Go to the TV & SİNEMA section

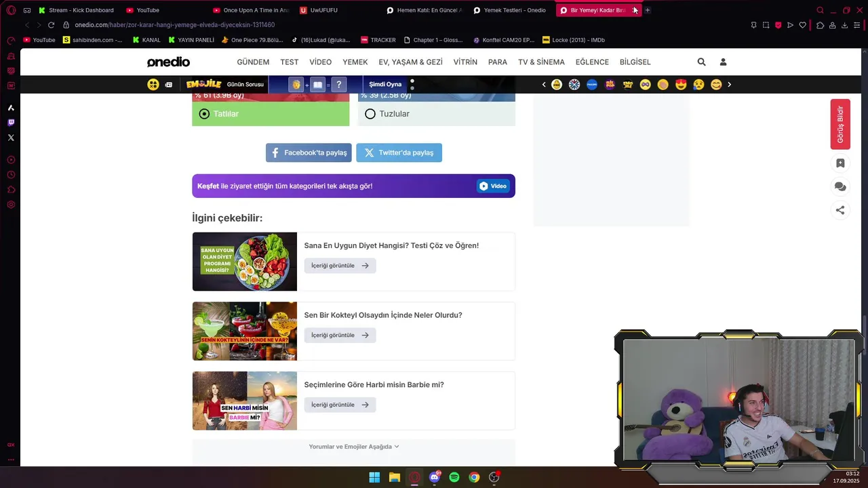click(x=541, y=62)
